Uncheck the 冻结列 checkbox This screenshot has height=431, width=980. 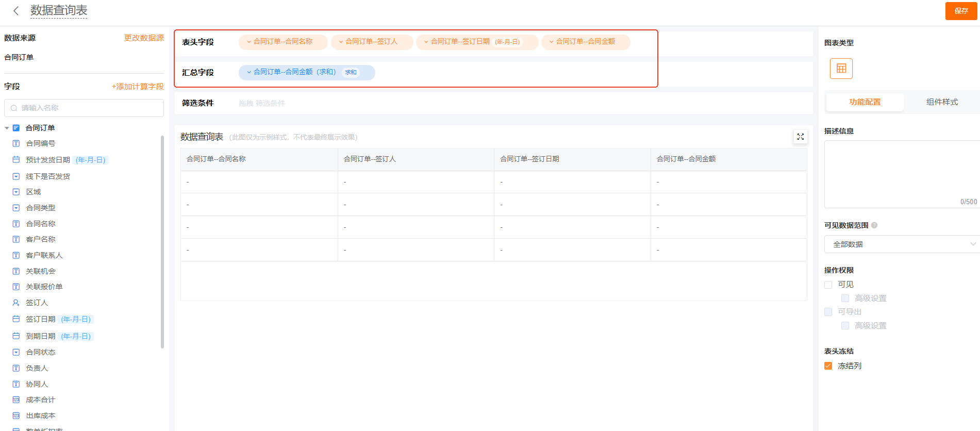pyautogui.click(x=828, y=366)
